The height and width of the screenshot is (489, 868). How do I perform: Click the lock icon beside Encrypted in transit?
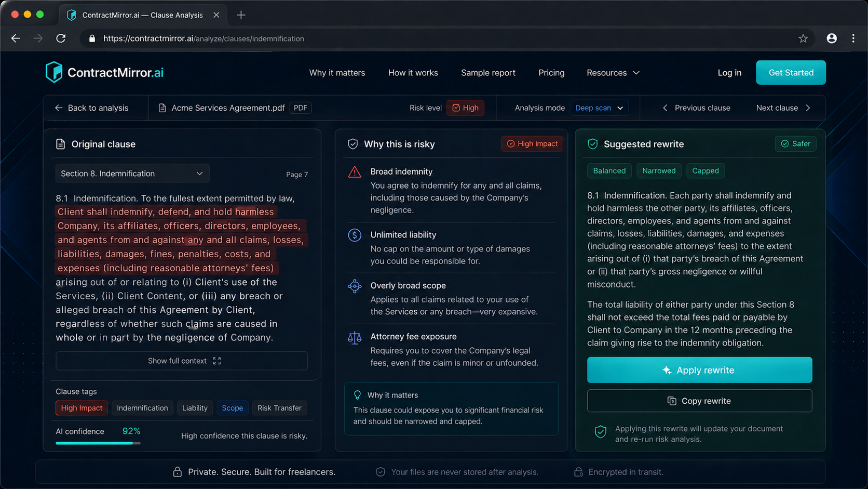coord(578,472)
